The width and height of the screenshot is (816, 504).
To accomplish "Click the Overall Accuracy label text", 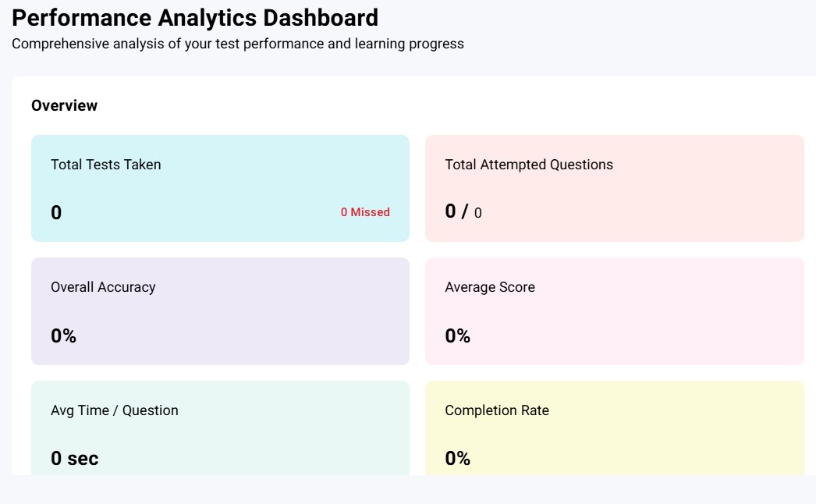I will point(103,286).
